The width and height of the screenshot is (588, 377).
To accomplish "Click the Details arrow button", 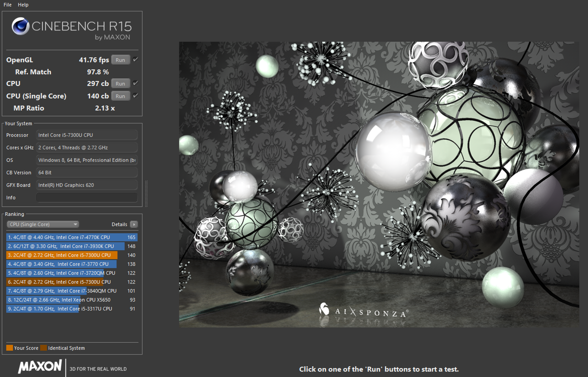I will tap(134, 224).
